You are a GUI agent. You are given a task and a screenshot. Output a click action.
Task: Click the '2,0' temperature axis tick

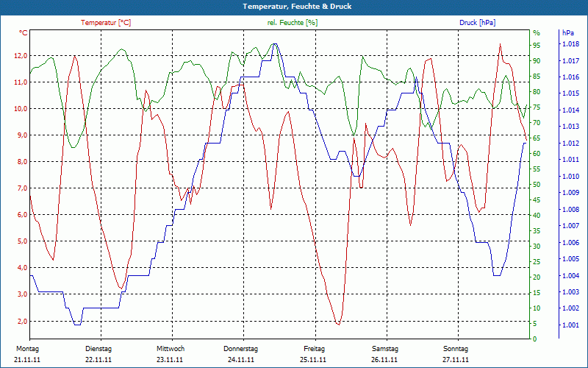click(x=21, y=321)
